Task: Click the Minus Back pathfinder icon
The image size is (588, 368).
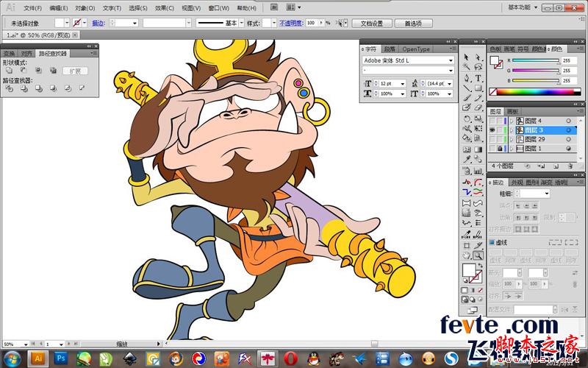Action: coord(82,88)
